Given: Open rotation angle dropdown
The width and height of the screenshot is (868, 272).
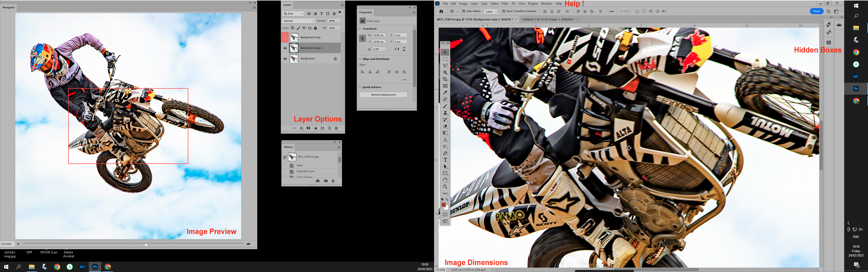Looking at the screenshot, I should click(384, 49).
